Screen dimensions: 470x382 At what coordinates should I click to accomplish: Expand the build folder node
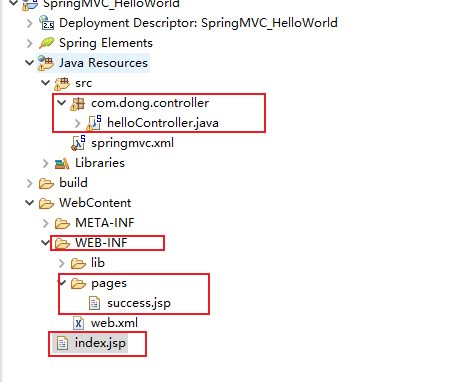(x=30, y=183)
